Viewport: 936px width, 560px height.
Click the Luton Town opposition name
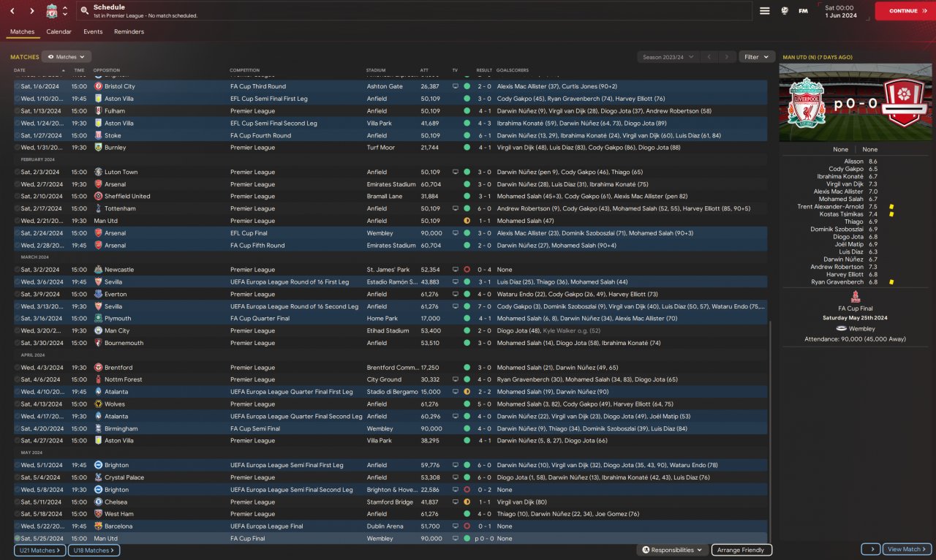click(x=121, y=172)
